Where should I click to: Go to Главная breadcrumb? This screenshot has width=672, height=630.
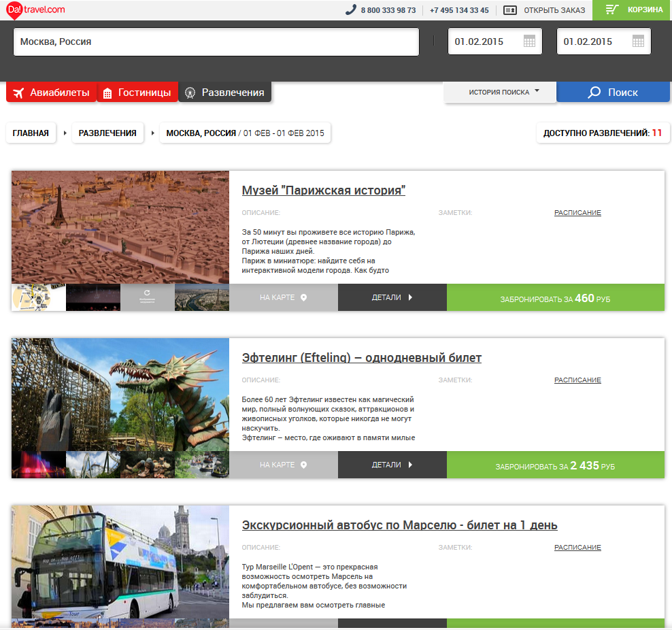point(31,133)
